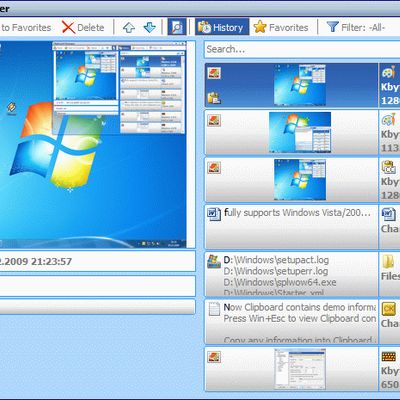This screenshot has width=400, height=400.
Task: Click the picture icon of second screenshot clip
Action: pyautogui.click(x=214, y=120)
